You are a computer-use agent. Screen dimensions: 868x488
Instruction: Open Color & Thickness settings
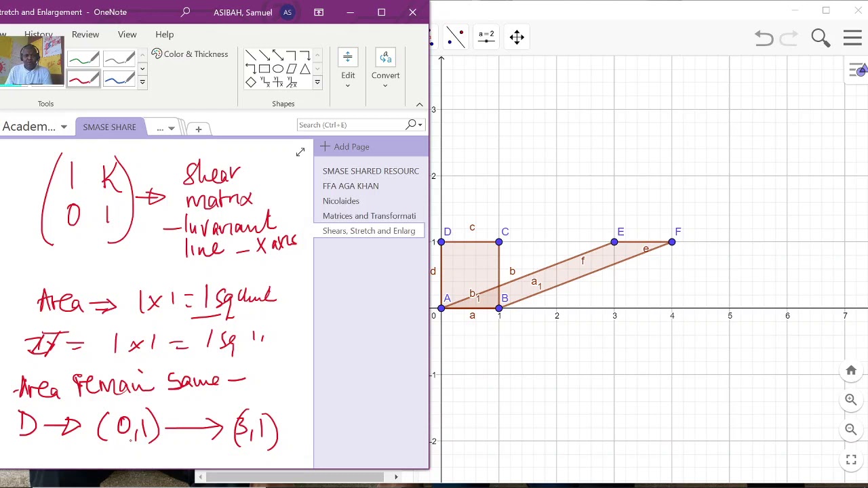tap(190, 54)
